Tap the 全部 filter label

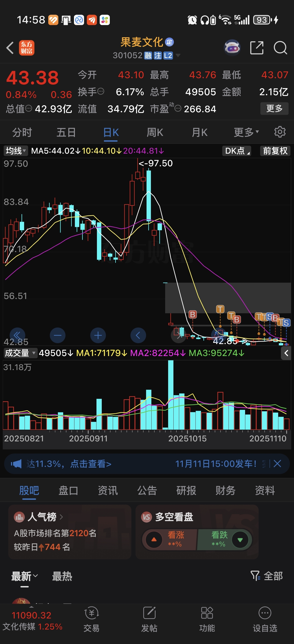(273, 576)
